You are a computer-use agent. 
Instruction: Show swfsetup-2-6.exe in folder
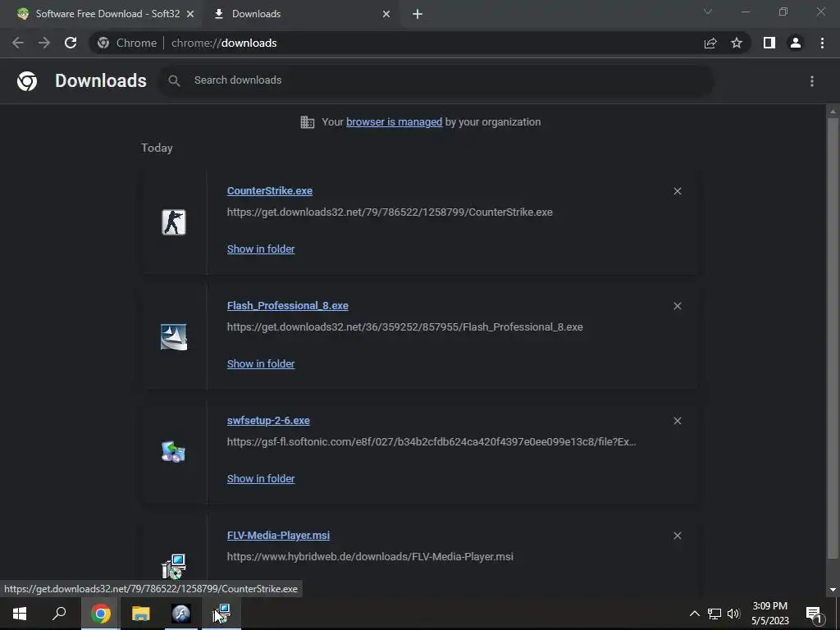261,479
